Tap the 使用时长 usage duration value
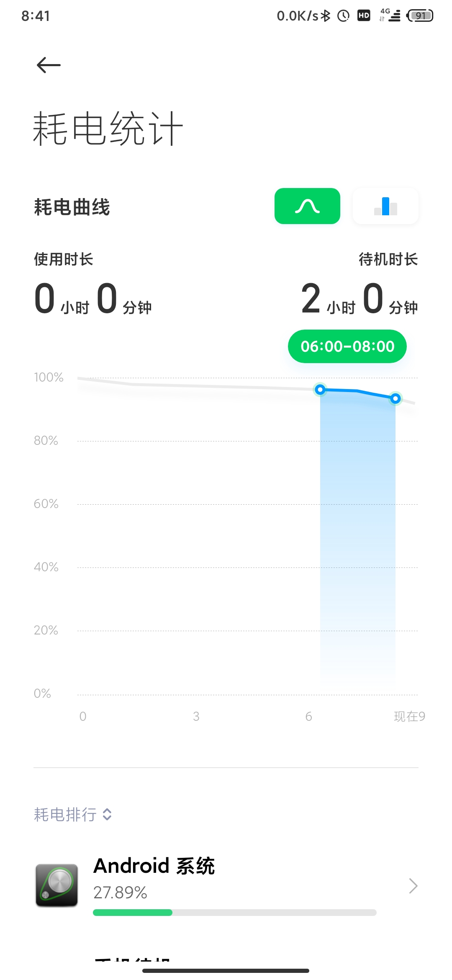Screen dimensions: 452x980 [x=92, y=299]
